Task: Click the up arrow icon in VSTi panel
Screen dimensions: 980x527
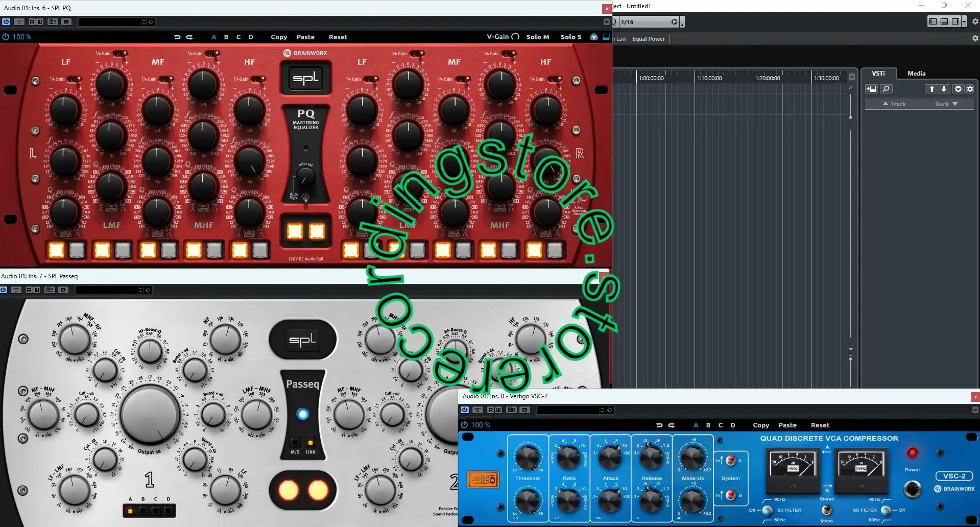Action: pos(931,89)
